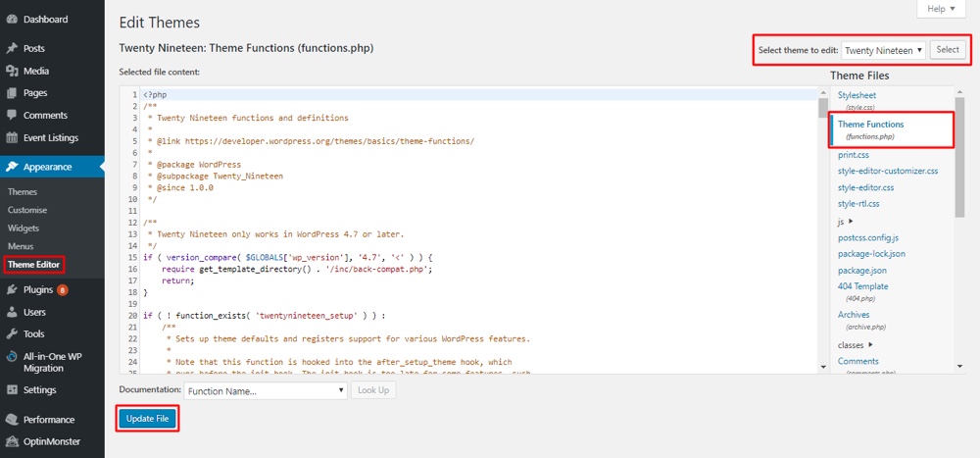Open the theme selection dropdown
Viewport: 980px width, 458px height.
(x=883, y=50)
